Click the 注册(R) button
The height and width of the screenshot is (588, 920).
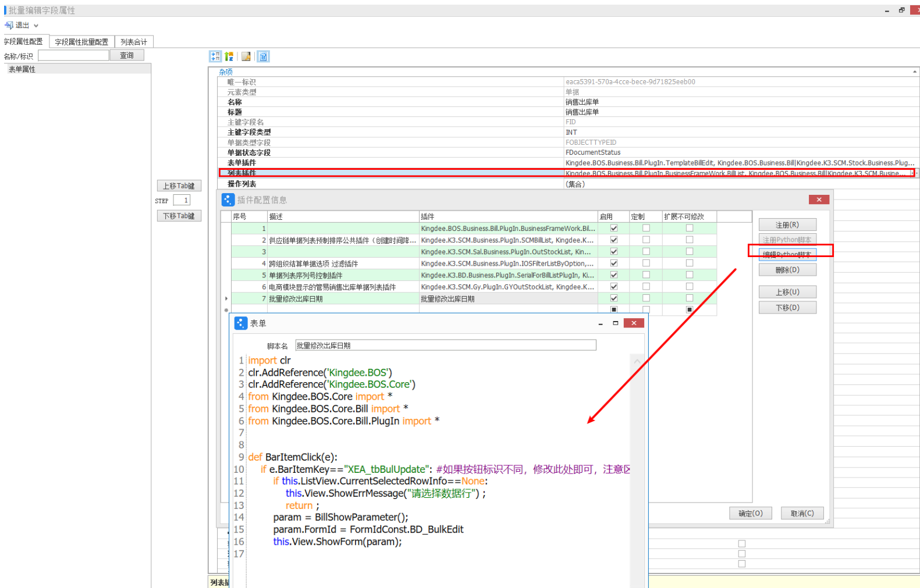pyautogui.click(x=787, y=225)
